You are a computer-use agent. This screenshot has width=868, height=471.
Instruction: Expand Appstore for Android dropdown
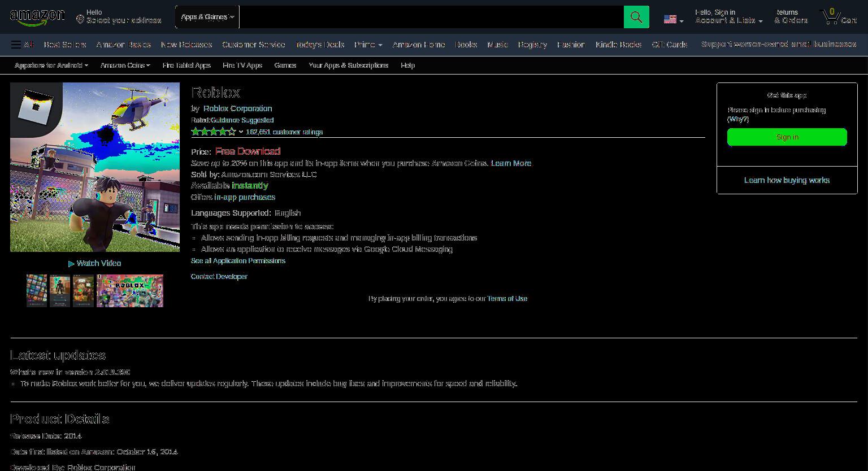click(51, 66)
